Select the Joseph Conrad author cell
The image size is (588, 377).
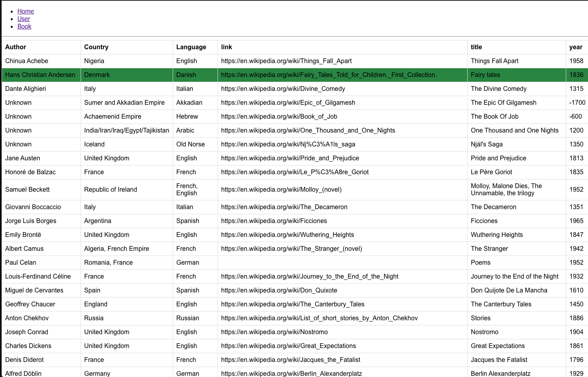(41, 332)
